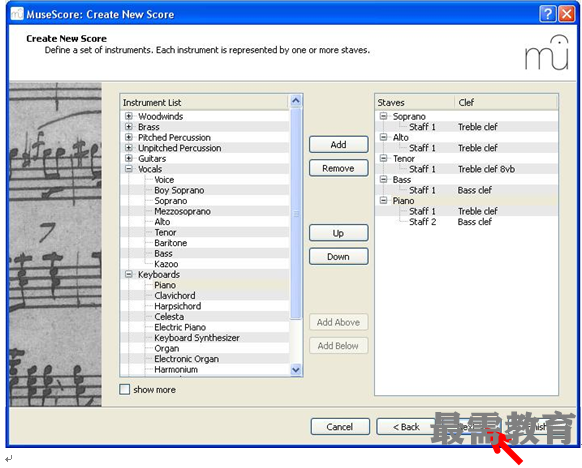The height and width of the screenshot is (468, 582).
Task: Select Voice in the instrument list
Action: point(164,180)
